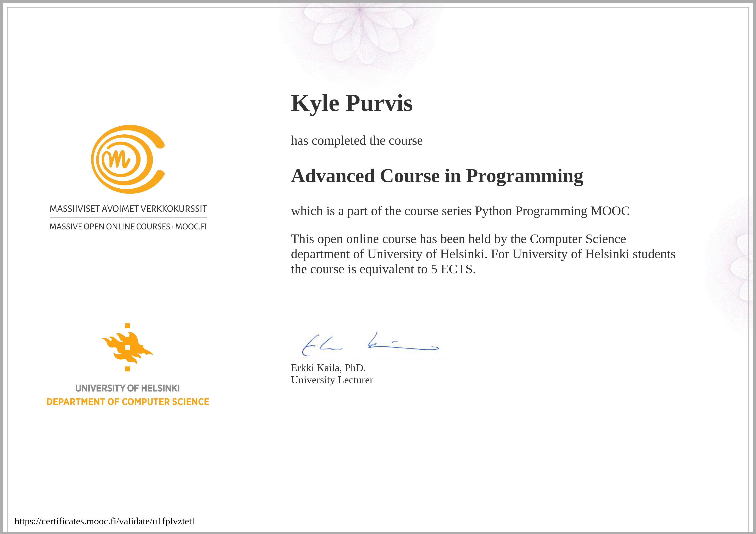756x534 pixels.
Task: Click the UNIVERSITY OF HELSINKI grey heading
Action: pos(127,388)
